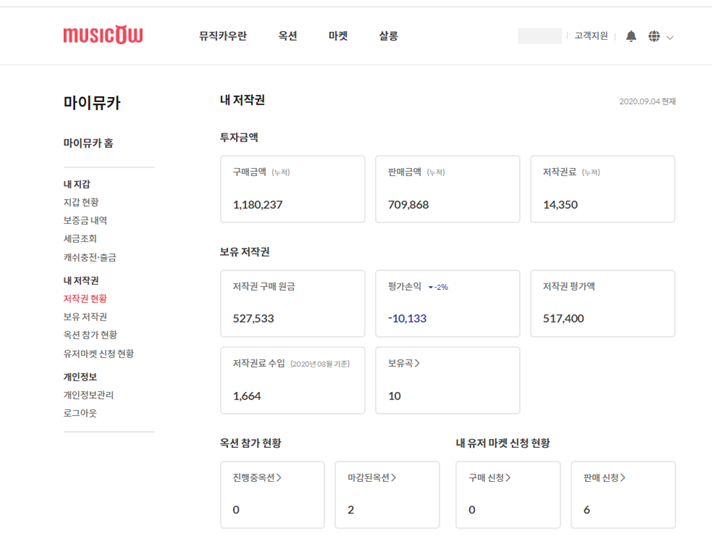Expand the language dropdown chevron

pos(670,38)
